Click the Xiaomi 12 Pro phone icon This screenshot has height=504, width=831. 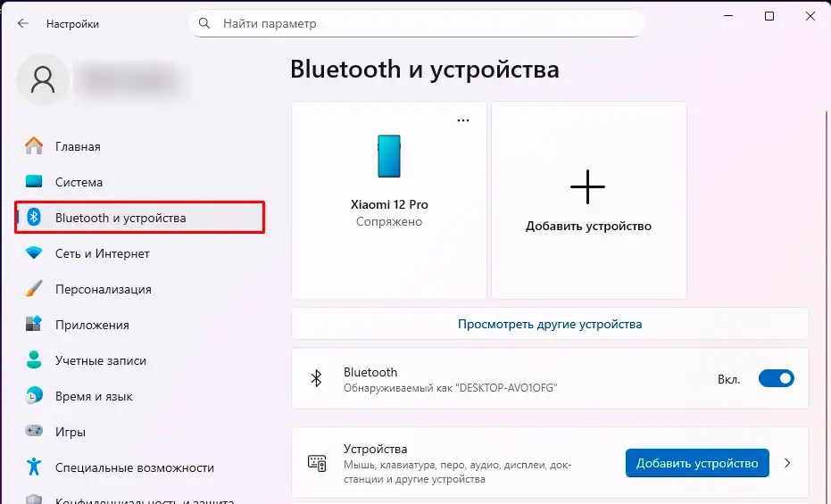389,156
